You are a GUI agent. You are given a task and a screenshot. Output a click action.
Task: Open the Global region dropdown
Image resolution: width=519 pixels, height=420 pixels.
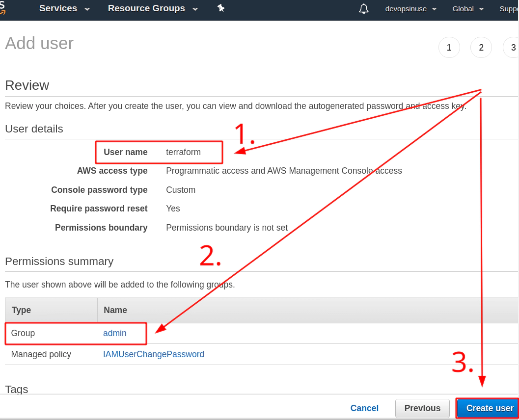tap(468, 9)
